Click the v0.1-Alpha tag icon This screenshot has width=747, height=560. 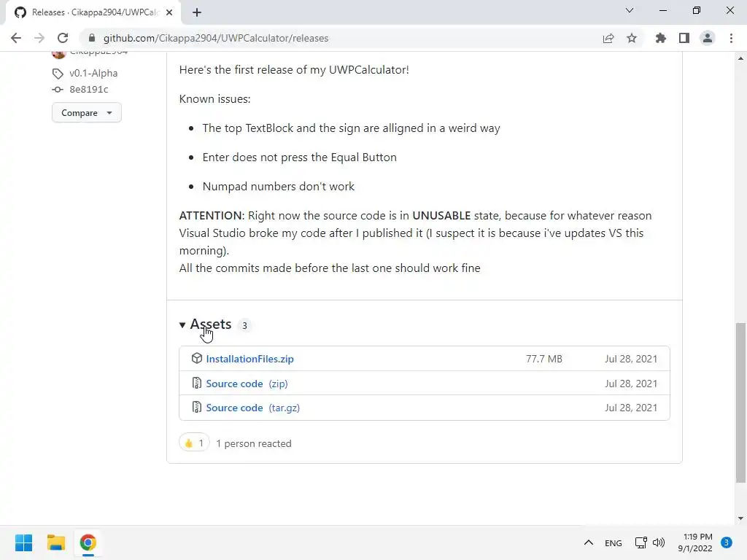(58, 74)
